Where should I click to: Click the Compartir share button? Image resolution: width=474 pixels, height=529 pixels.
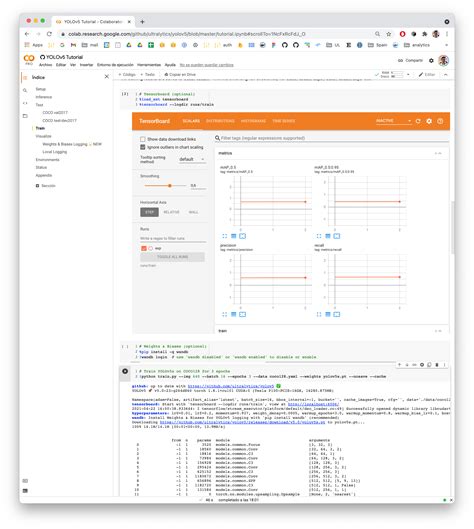point(411,60)
